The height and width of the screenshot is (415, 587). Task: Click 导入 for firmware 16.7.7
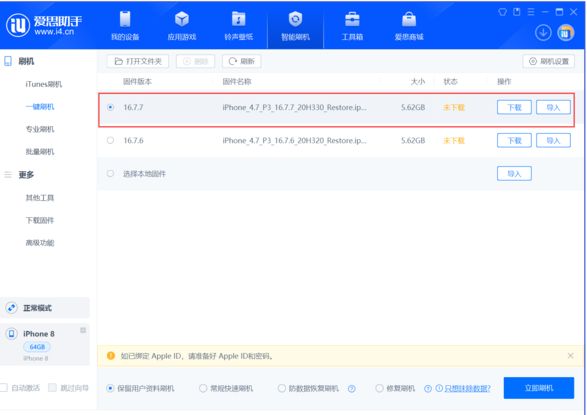(553, 107)
